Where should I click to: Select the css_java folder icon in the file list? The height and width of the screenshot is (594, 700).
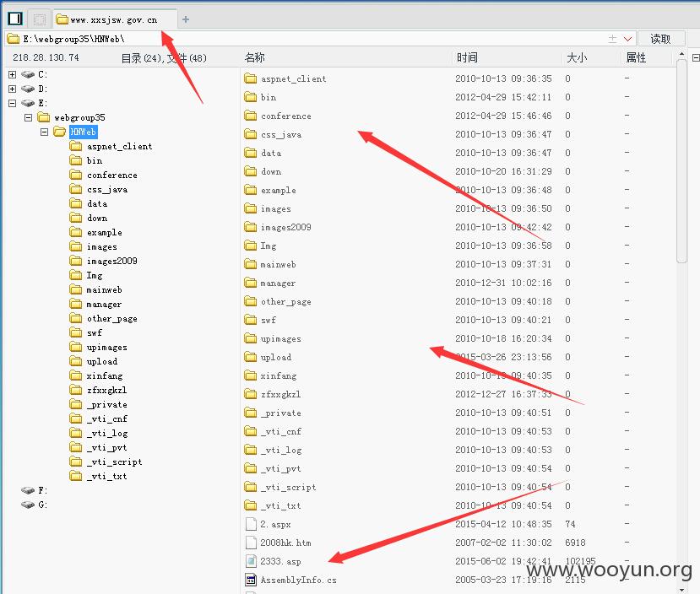tap(251, 135)
